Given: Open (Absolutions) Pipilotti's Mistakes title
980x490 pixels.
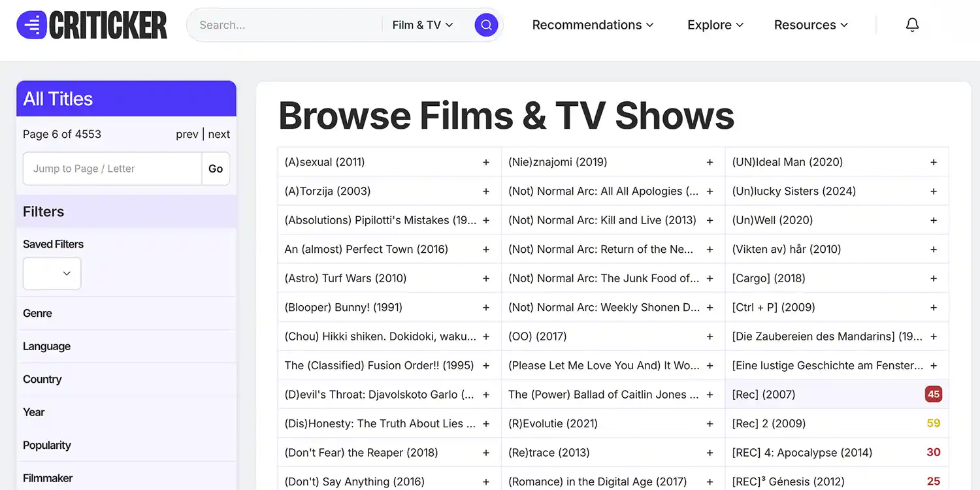Looking at the screenshot, I should (x=380, y=220).
